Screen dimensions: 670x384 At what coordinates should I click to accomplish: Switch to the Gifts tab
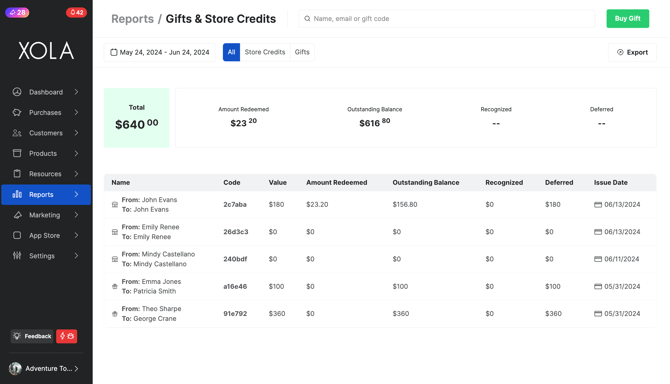pyautogui.click(x=302, y=52)
